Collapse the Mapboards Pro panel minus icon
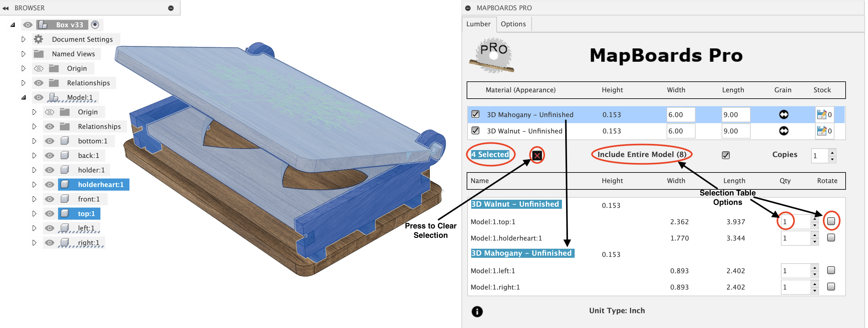The image size is (868, 328). click(x=468, y=8)
